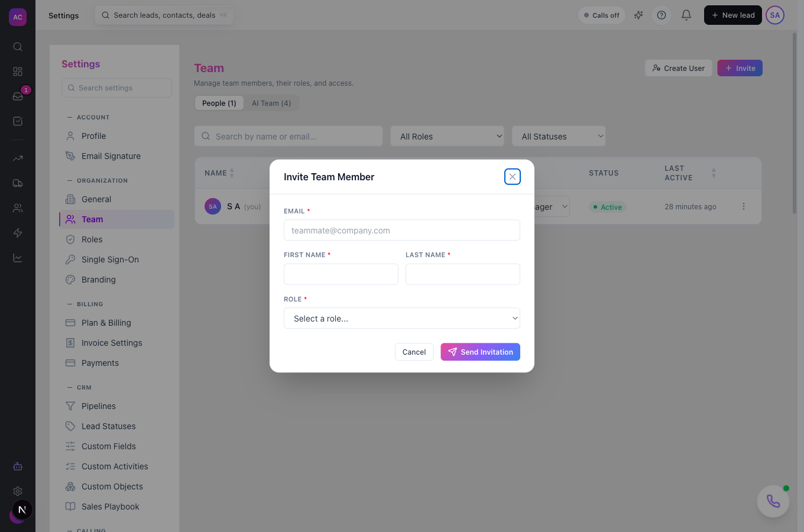Click the lightning bolt icon in left rail
The width and height of the screenshot is (804, 532).
point(18,233)
